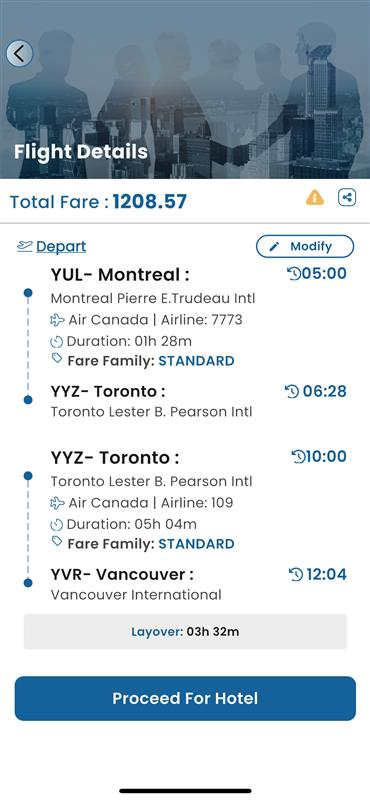Image resolution: width=370 pixels, height=800 pixels.
Task: Click the airplane icon beside Air Canada 7773
Action: (58, 320)
